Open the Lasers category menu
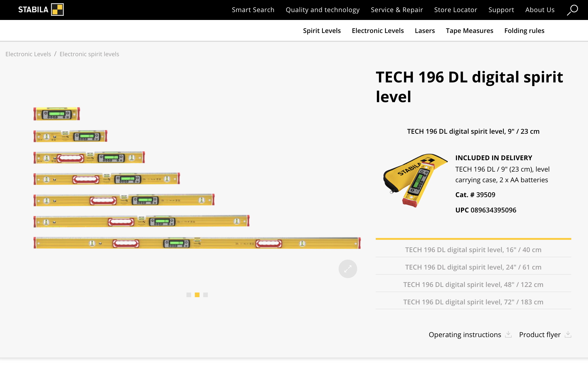Viewport: 588px width, 371px height. coord(425,31)
